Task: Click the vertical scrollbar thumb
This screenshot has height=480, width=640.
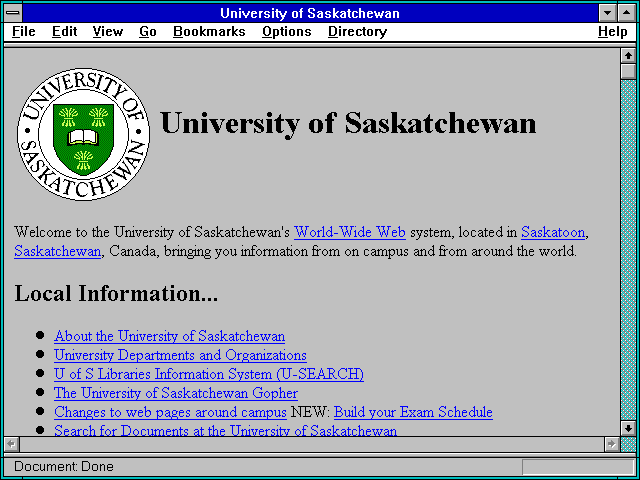Action: [628, 71]
